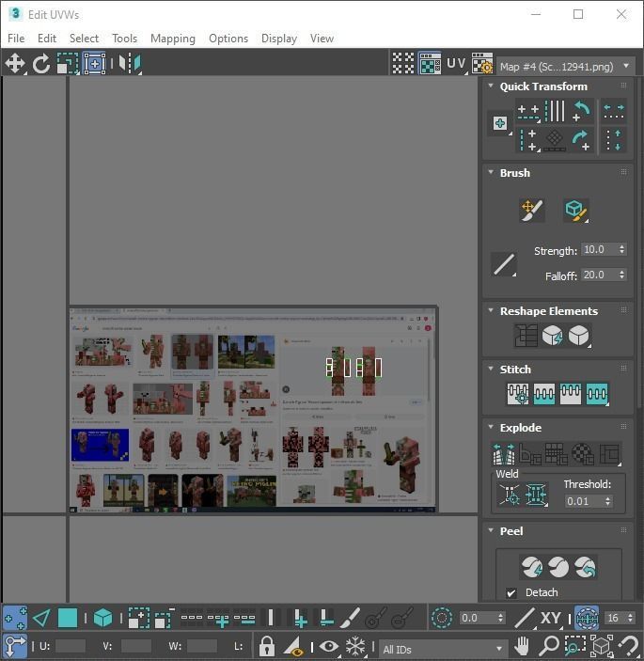This screenshot has width=644, height=661.
Task: Toggle Select by Element cube
Action: coord(102,618)
